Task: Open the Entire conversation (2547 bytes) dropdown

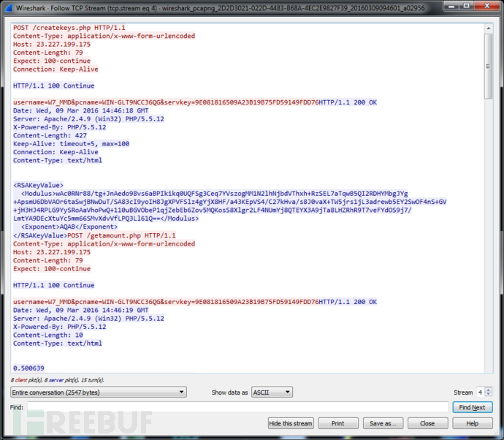Action: coord(99,392)
